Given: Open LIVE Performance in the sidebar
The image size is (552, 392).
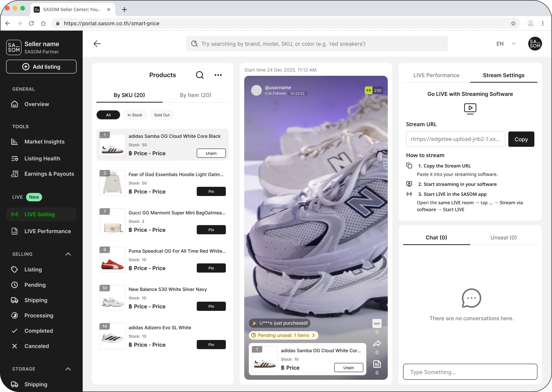Looking at the screenshot, I should pyautogui.click(x=41, y=231).
